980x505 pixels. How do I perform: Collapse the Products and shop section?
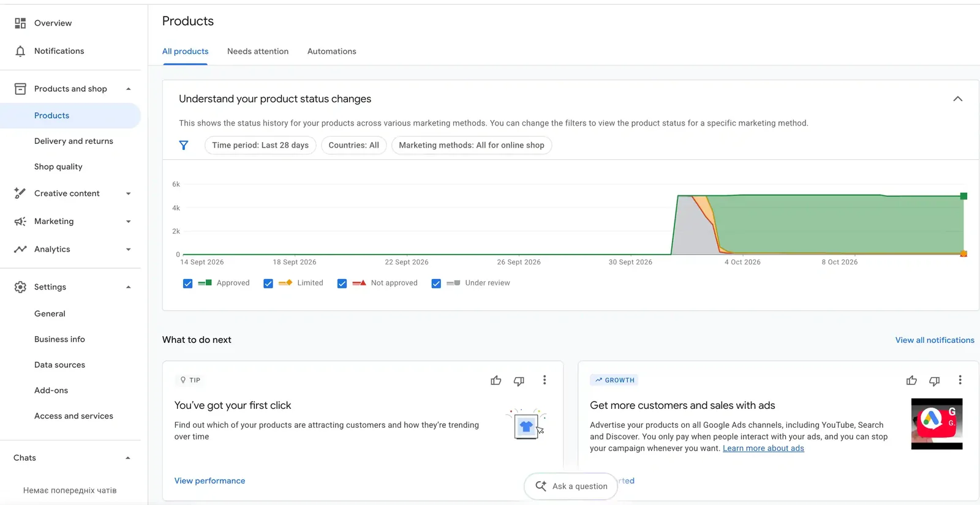pyautogui.click(x=129, y=89)
